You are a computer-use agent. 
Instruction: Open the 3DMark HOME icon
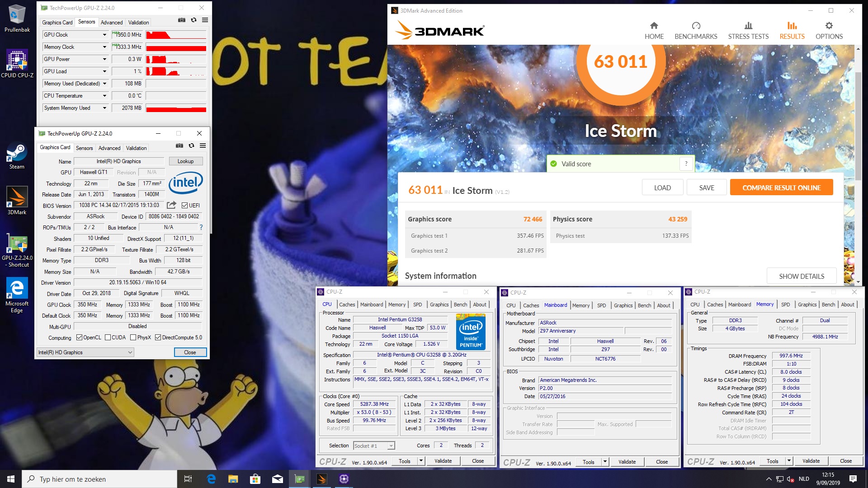point(654,30)
